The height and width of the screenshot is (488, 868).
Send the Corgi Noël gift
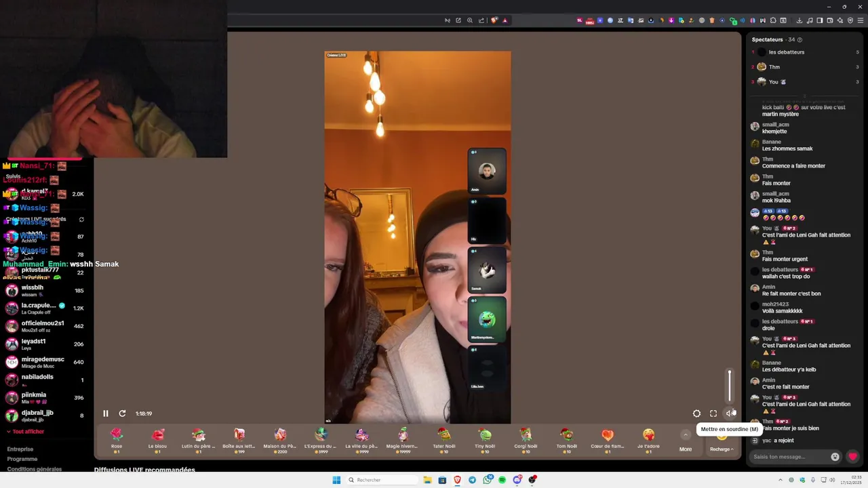click(526, 440)
